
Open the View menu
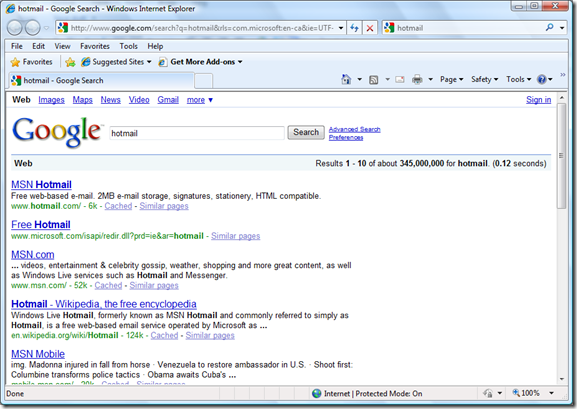pos(62,46)
